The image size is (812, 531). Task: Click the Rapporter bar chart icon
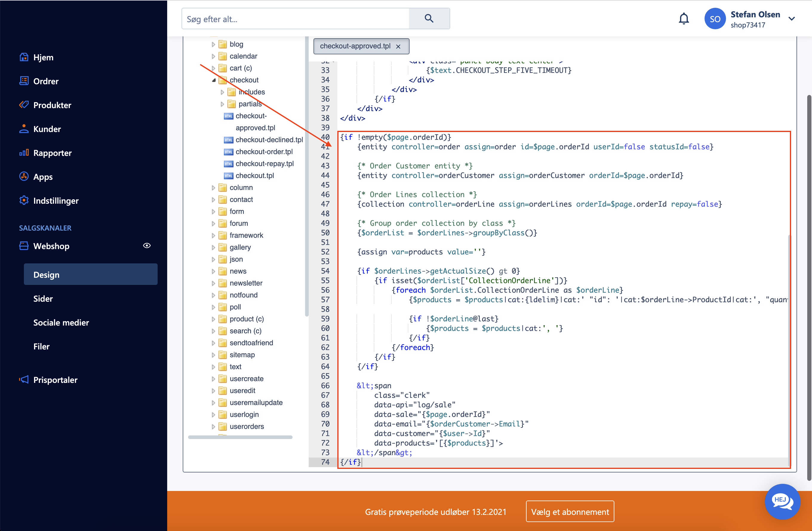(24, 153)
